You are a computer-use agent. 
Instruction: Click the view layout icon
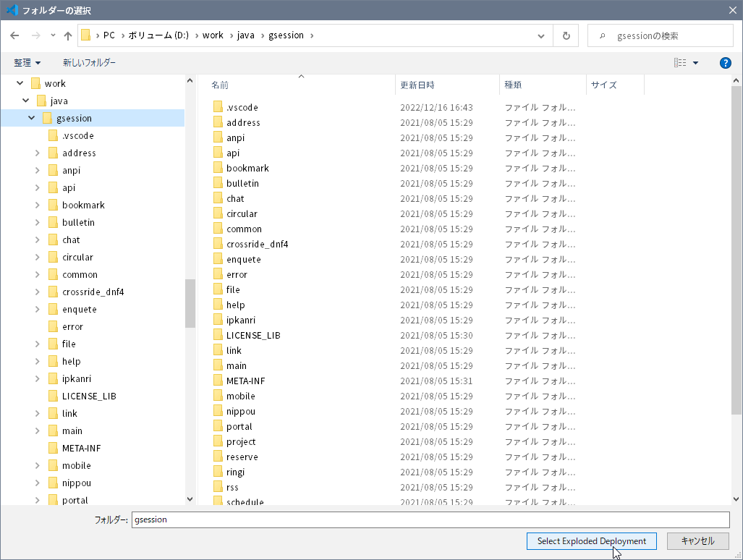coord(680,63)
